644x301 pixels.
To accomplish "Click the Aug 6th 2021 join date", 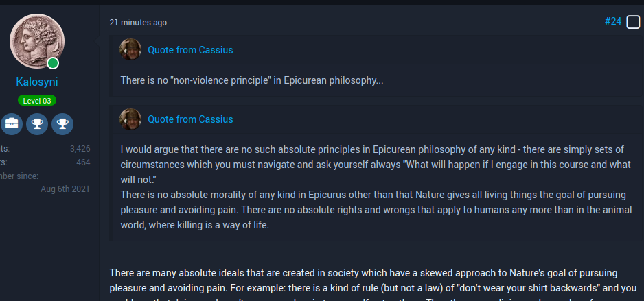I will click(65, 189).
